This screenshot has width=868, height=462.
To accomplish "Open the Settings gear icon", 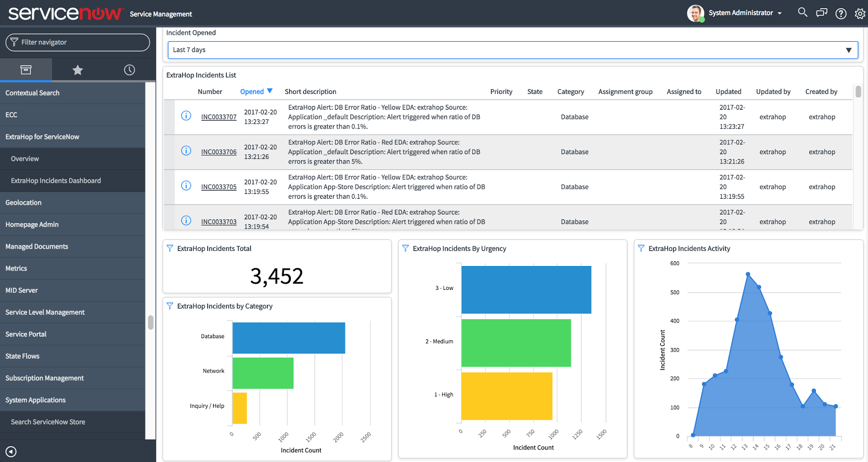I will point(860,14).
